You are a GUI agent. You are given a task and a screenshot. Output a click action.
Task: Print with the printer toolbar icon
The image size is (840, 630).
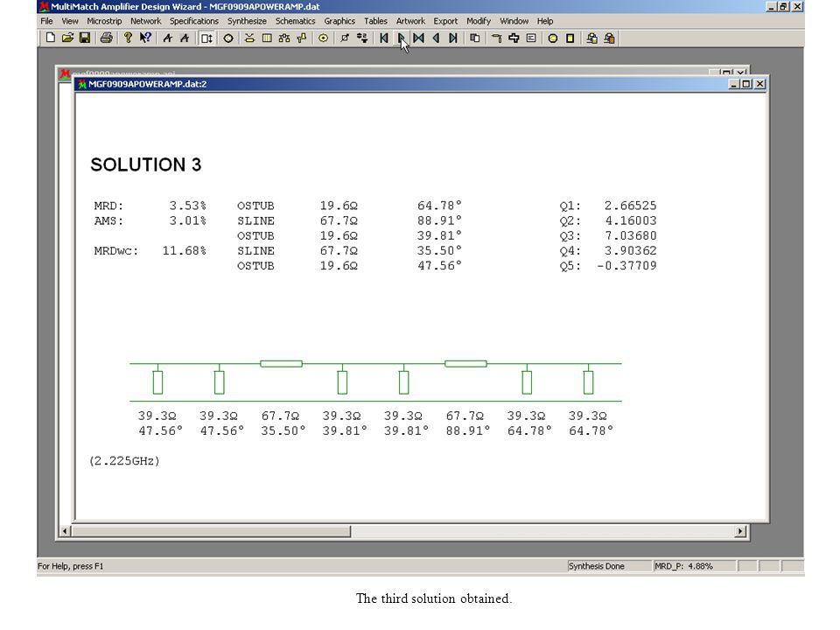pyautogui.click(x=106, y=38)
